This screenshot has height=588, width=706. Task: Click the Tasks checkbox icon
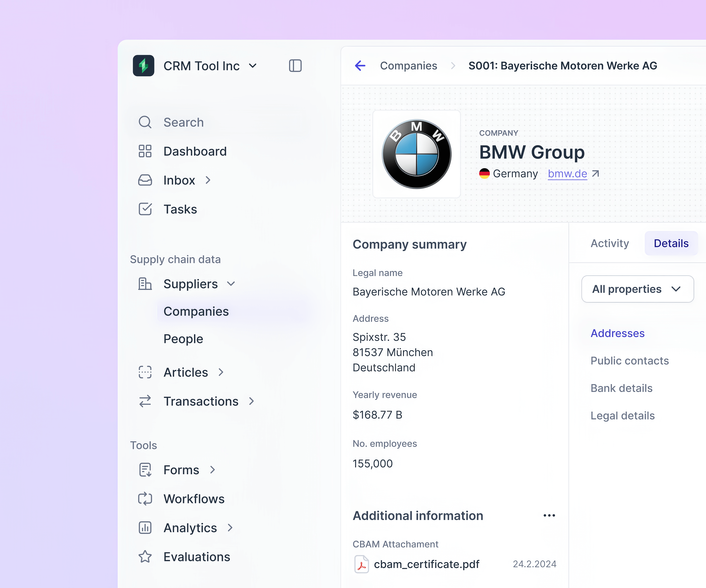pos(145,209)
